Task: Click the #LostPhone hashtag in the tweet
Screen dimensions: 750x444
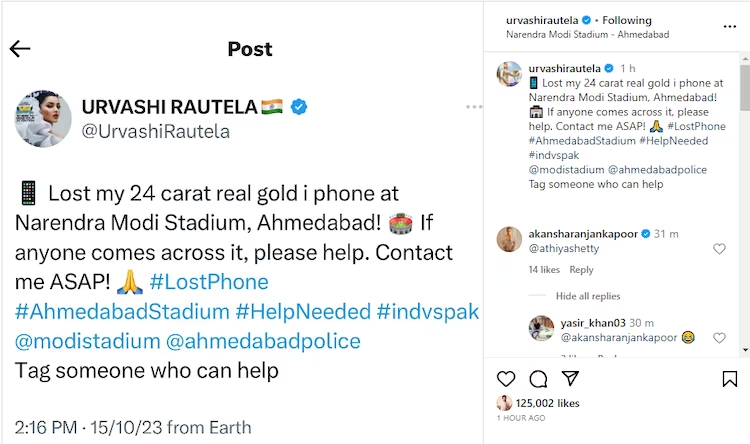Action: point(208,282)
